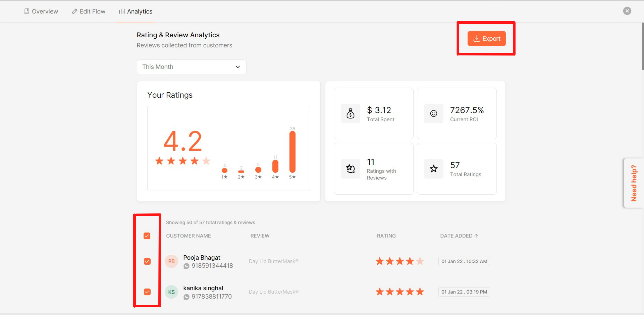Click Pooja Bhagat's four-star rating
The height and width of the screenshot is (315, 644).
click(400, 261)
